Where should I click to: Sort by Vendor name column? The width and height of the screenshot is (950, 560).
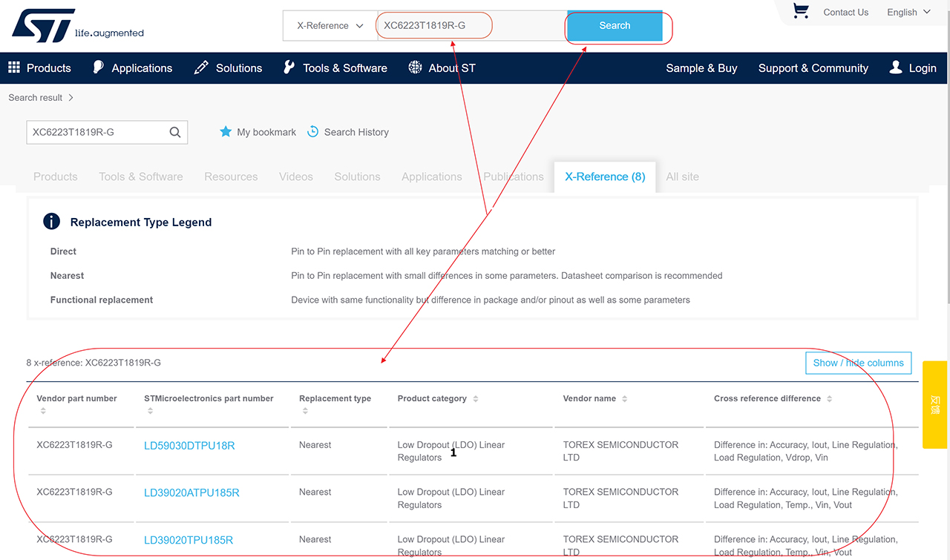[x=625, y=399]
